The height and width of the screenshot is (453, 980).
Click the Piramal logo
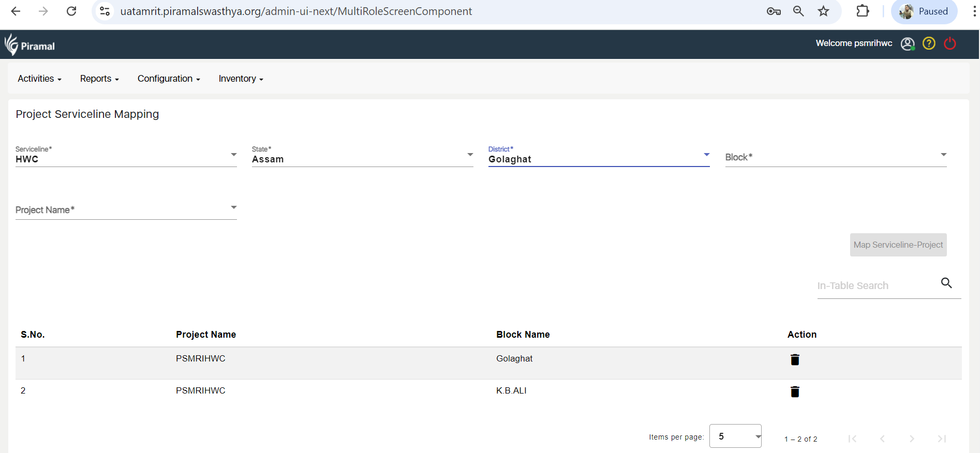pos(30,45)
